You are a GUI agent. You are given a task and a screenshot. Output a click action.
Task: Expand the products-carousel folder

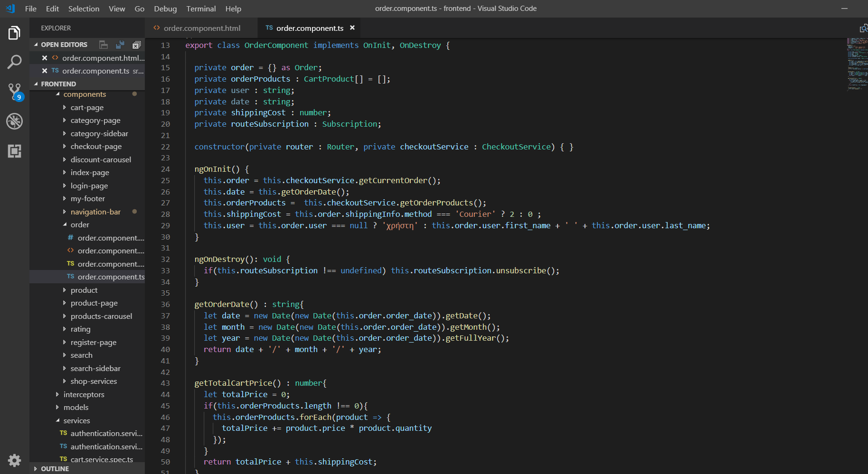point(87,316)
